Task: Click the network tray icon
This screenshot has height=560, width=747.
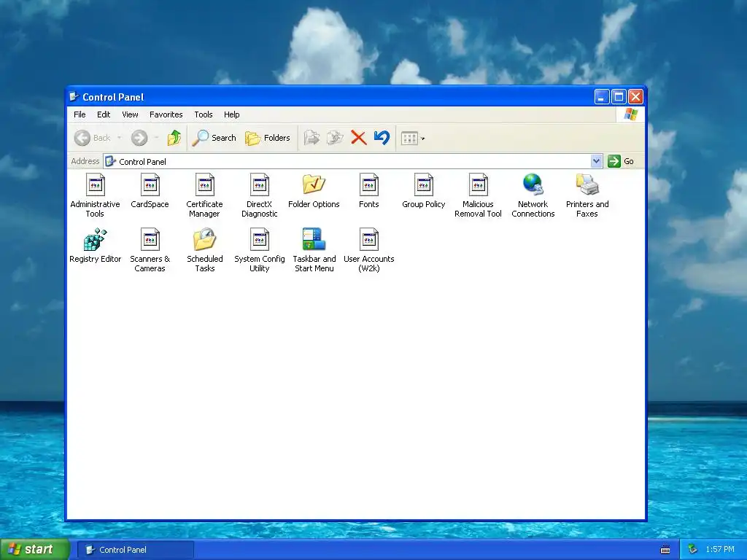Action: (x=693, y=550)
